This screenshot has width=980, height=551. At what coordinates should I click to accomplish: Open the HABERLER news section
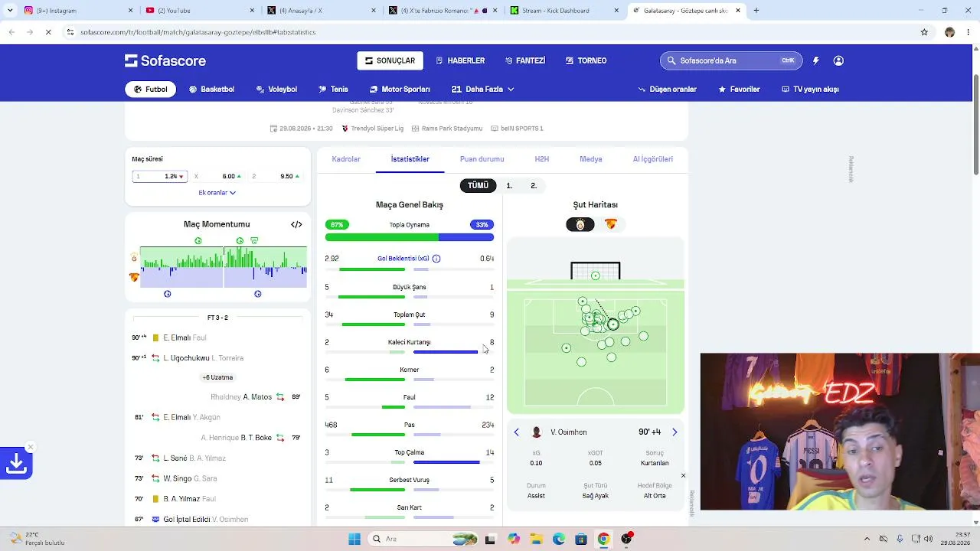point(460,60)
